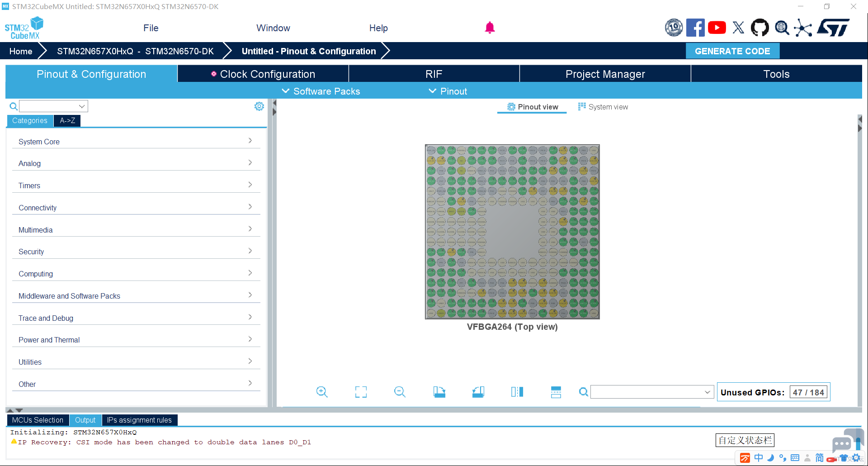
Task: Rotate the chip view counter-clockwise
Action: point(478,392)
